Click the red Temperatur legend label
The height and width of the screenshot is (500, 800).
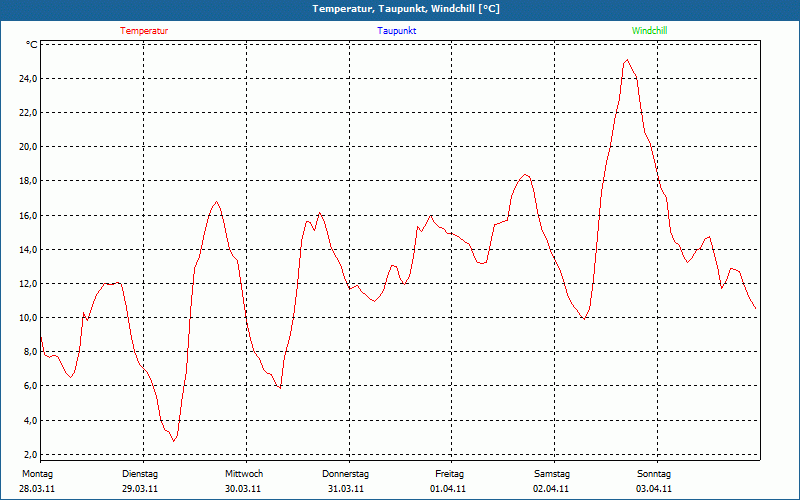tap(144, 31)
